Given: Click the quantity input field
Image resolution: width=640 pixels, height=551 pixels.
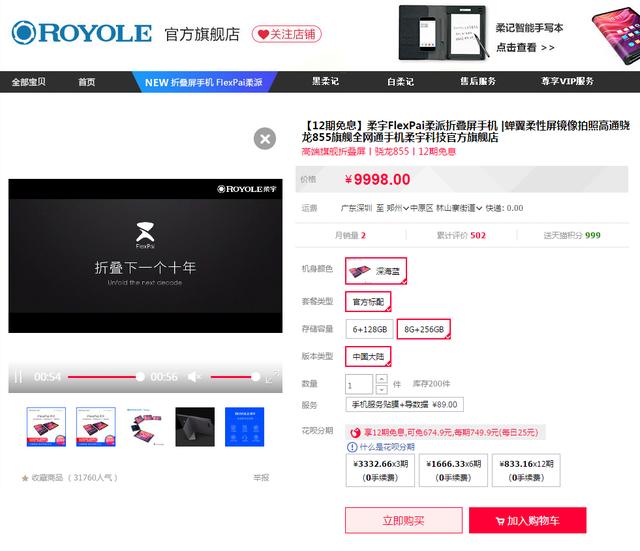Looking at the screenshot, I should [x=359, y=384].
